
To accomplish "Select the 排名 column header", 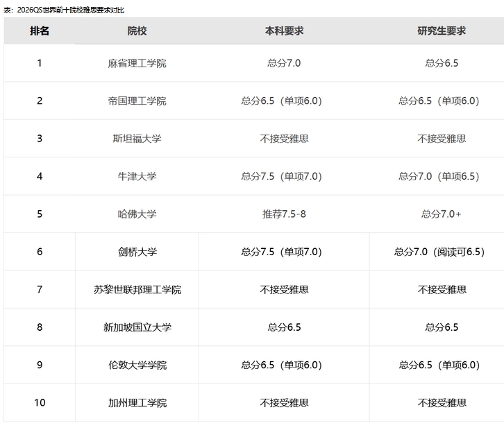I will click(40, 31).
